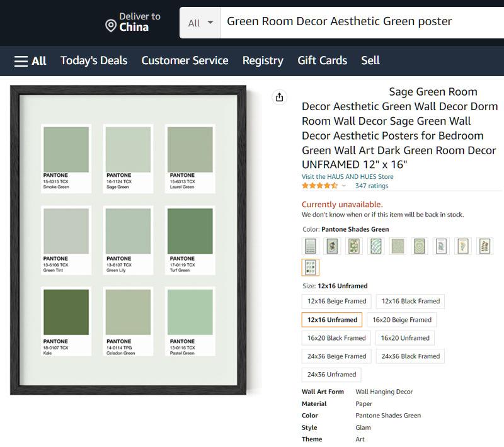Select 24x36 Beige Framed size
The width and height of the screenshot is (504, 447).
[336, 356]
